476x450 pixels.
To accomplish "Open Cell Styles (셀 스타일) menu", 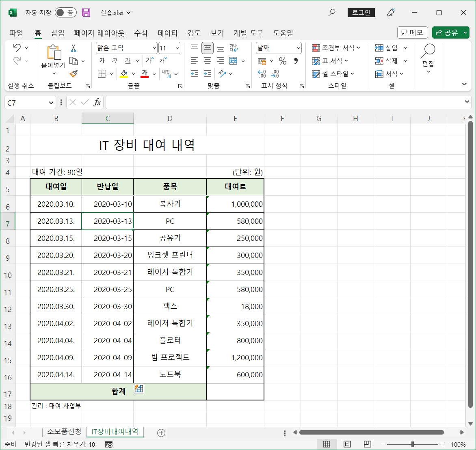I will coord(333,74).
